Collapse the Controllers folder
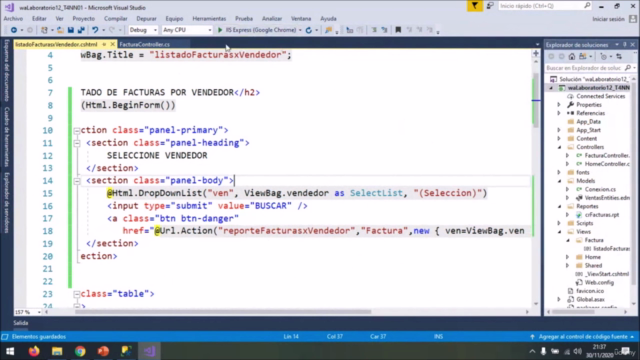The height and width of the screenshot is (360, 640). [559, 147]
